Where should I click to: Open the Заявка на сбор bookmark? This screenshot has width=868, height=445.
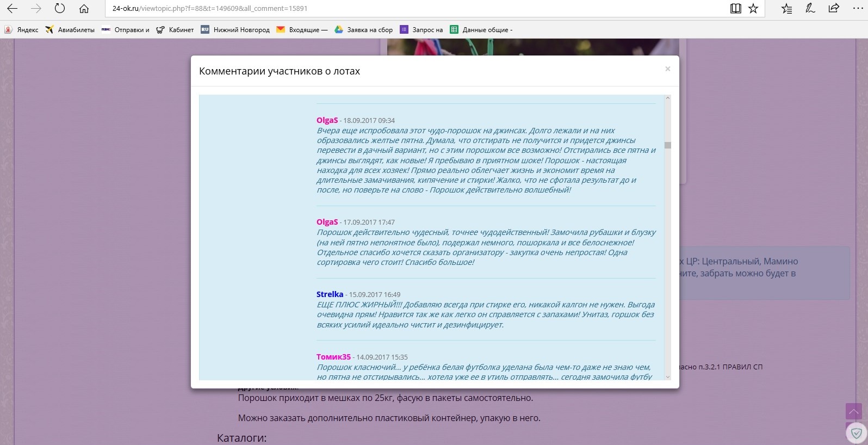pos(363,30)
